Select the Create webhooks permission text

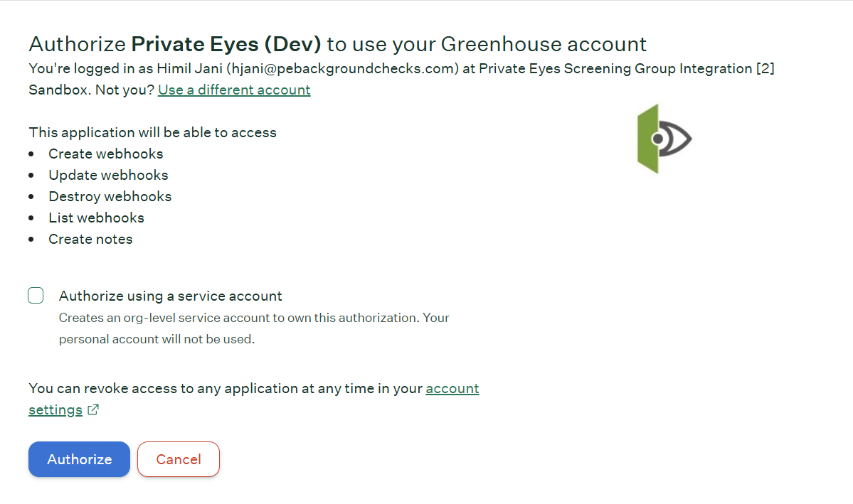[105, 154]
